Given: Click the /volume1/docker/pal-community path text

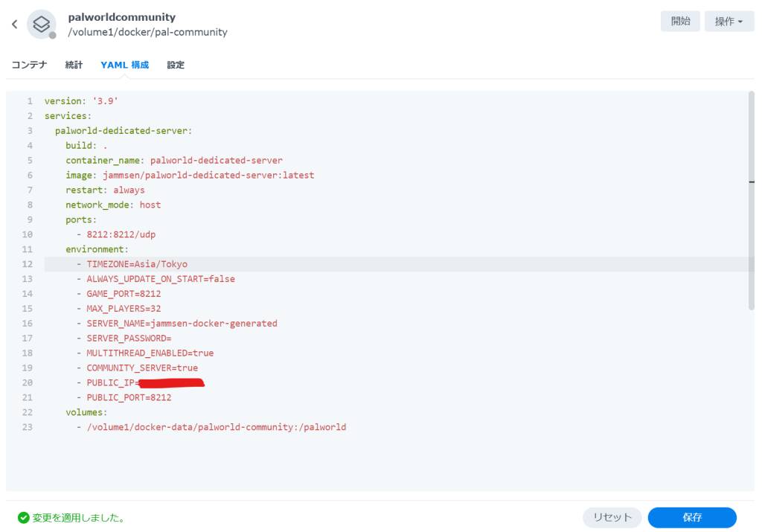Looking at the screenshot, I should (x=147, y=32).
